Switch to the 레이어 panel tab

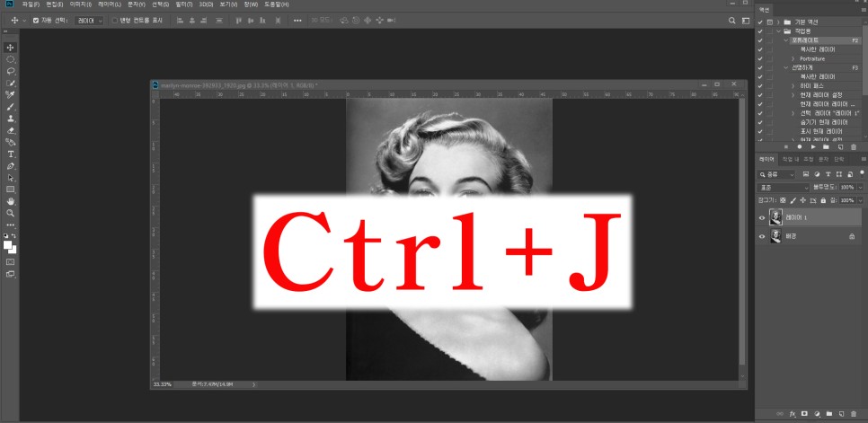click(x=766, y=159)
